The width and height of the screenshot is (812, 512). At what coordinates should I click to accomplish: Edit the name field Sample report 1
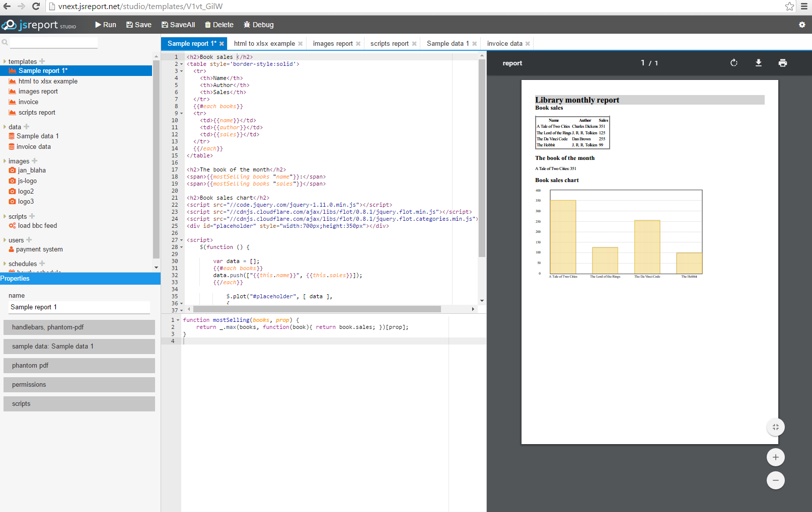(79, 307)
